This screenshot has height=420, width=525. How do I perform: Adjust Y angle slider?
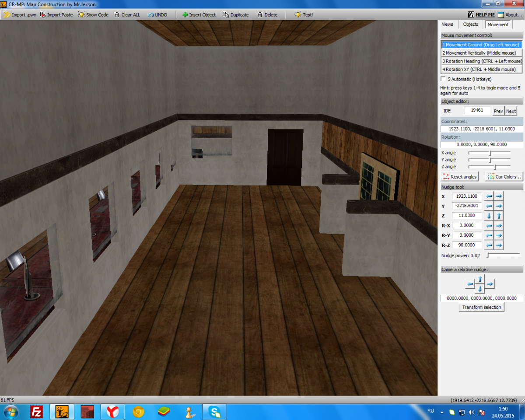coord(489,160)
